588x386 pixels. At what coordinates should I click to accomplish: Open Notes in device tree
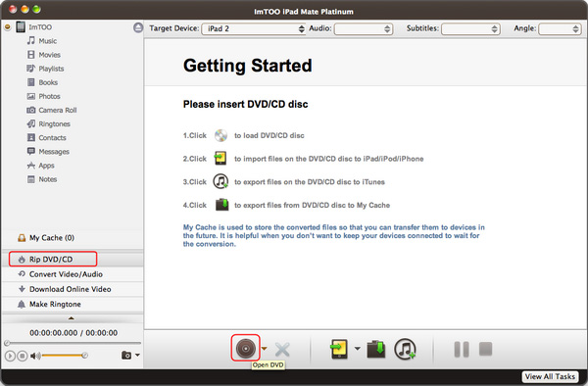pos(42,179)
